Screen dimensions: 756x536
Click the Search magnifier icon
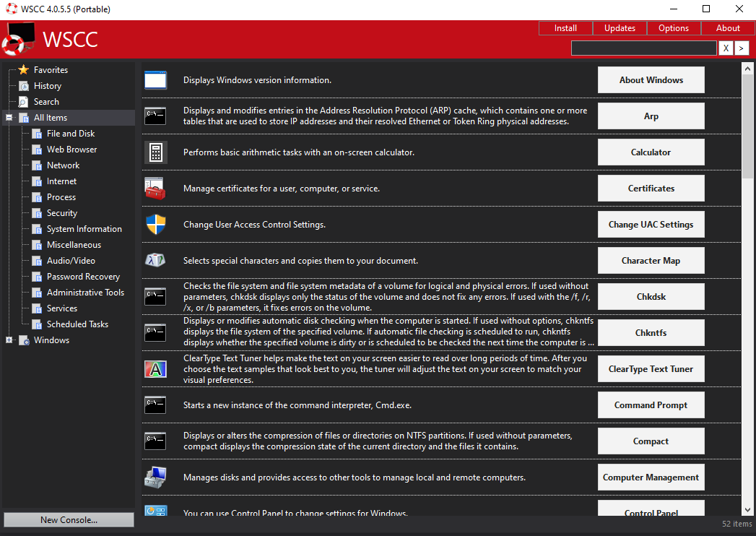tap(24, 102)
